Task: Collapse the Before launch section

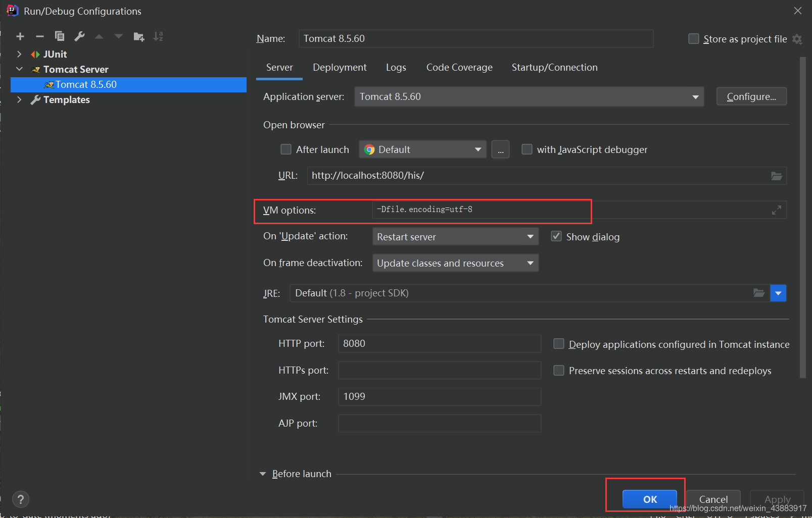Action: pyautogui.click(x=263, y=474)
